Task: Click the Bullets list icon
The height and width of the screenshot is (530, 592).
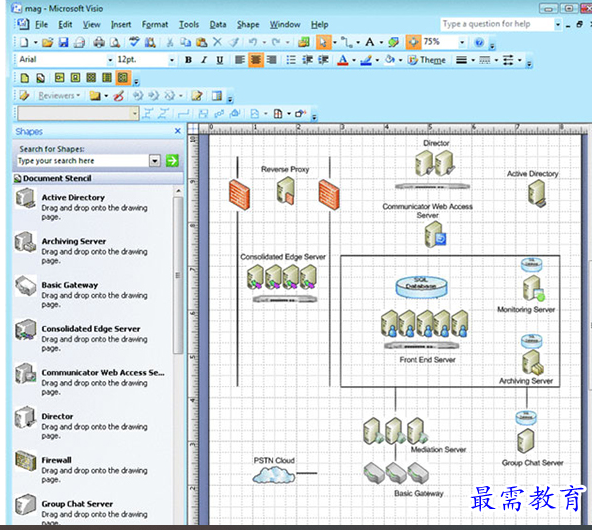Action: 291,60
